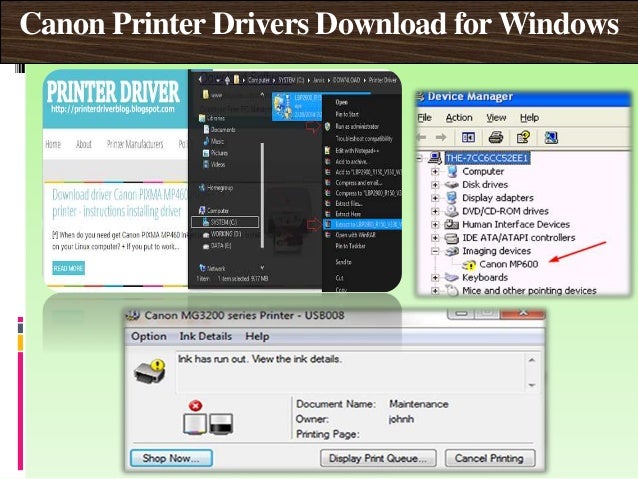Click the DVD/CD-ROM drives disc icon
This screenshot has height=479, width=638.
point(452,211)
